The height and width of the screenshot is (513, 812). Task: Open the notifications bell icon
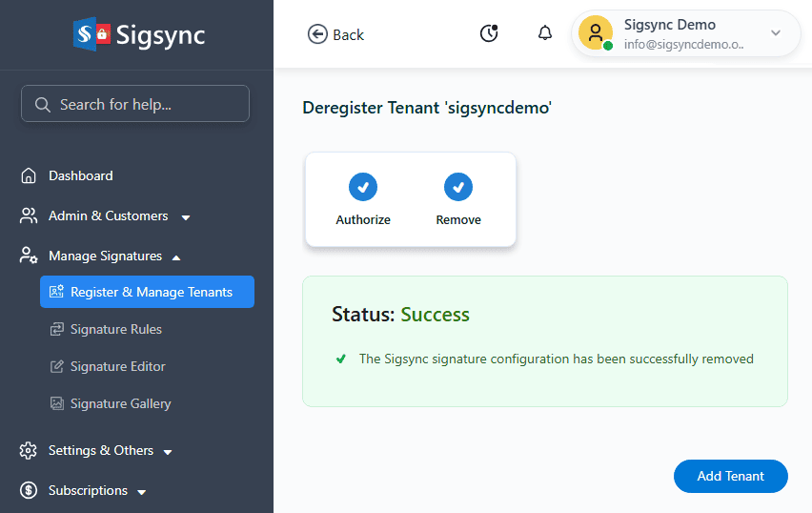click(545, 33)
